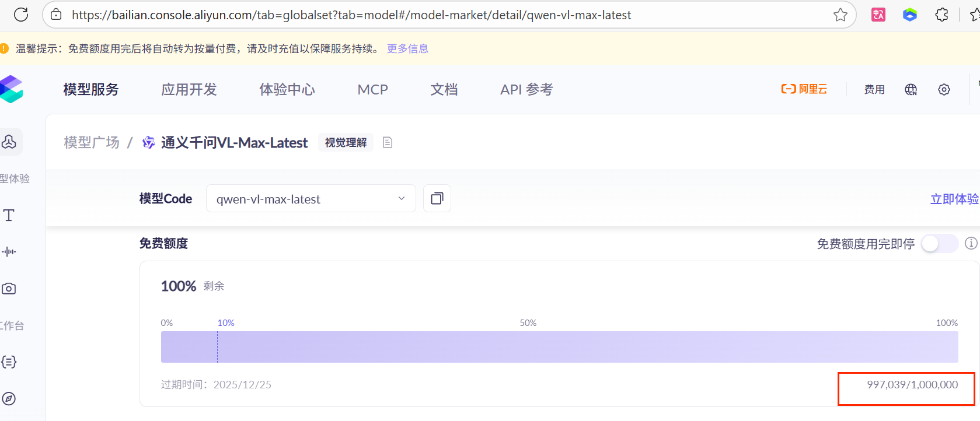Open the 文档 tab
Image resolution: width=980 pixels, height=421 pixels.
click(444, 89)
